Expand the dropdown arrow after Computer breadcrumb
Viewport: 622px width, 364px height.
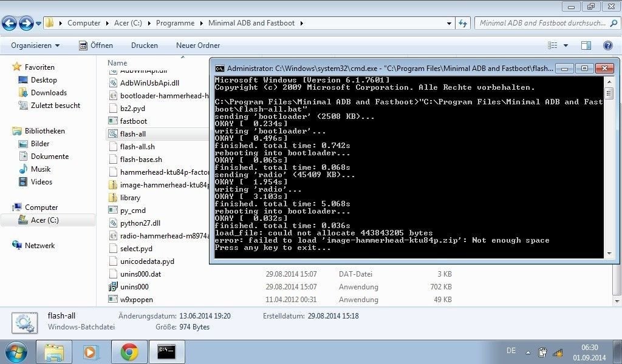[x=107, y=24]
